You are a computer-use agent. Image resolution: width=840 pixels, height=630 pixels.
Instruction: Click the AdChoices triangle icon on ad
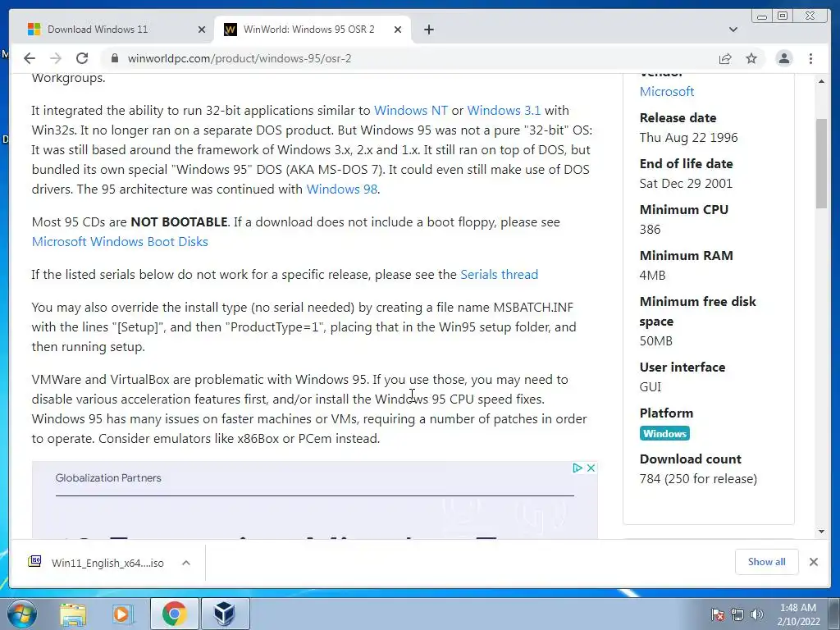click(x=577, y=468)
